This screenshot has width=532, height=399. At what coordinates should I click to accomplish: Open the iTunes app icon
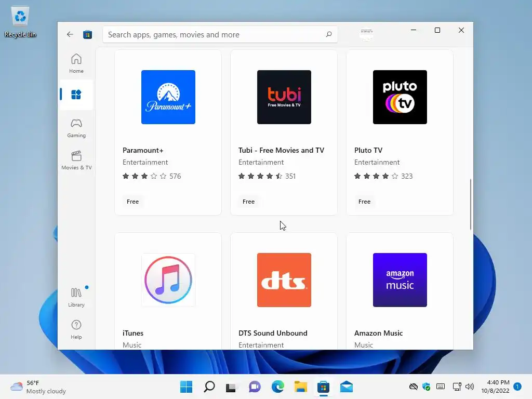tap(168, 280)
